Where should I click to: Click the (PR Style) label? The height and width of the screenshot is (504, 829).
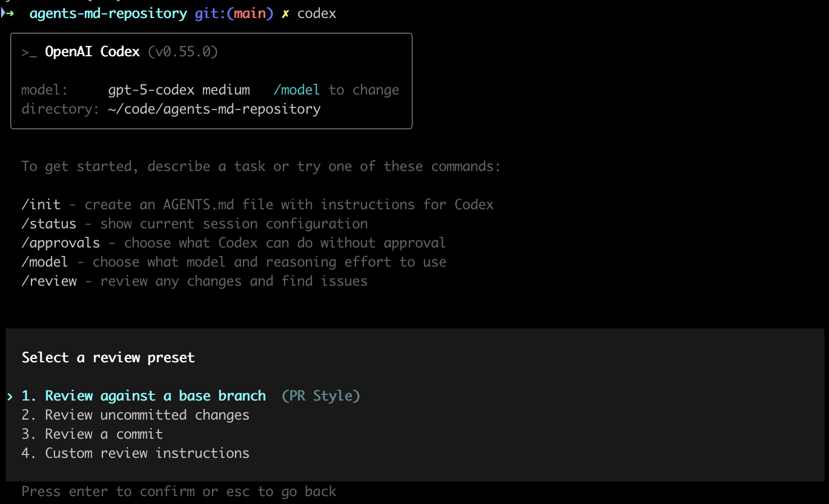tap(321, 396)
